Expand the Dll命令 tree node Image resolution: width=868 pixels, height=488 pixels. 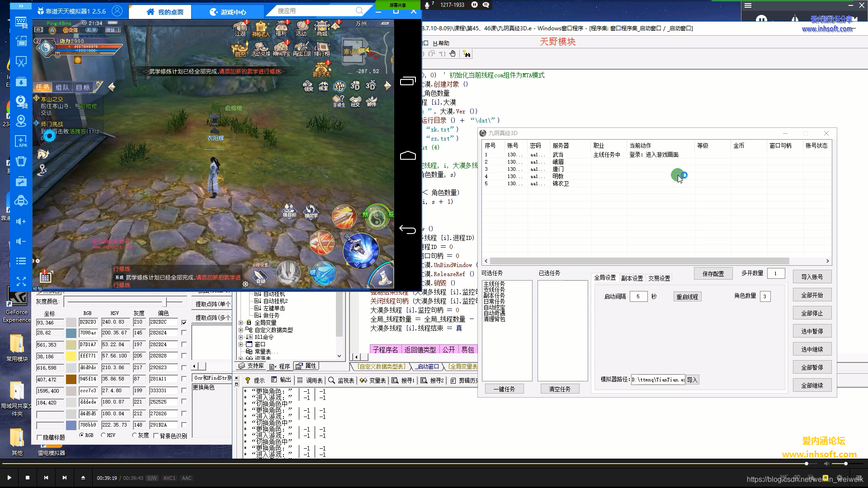[x=241, y=337]
